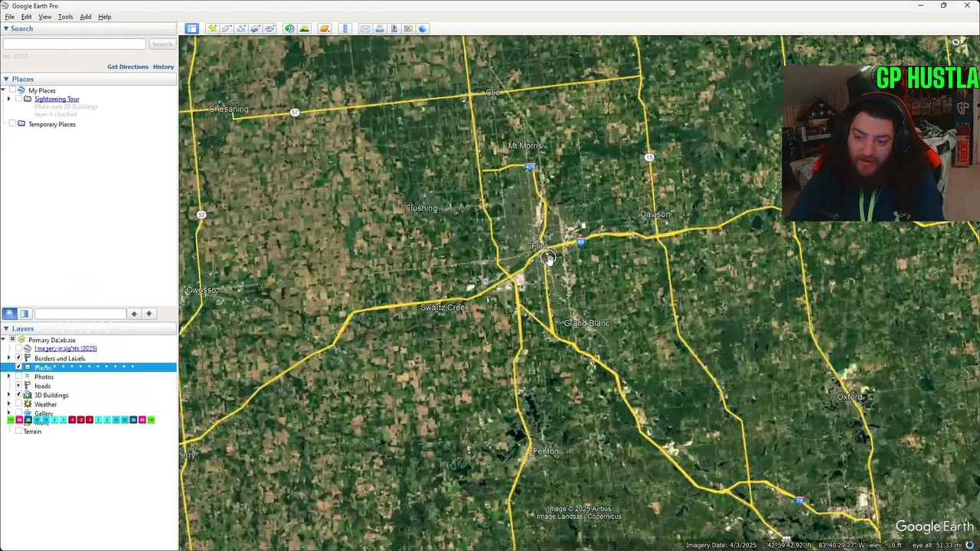
Task: Move selected item up with arrow button
Action: (134, 314)
